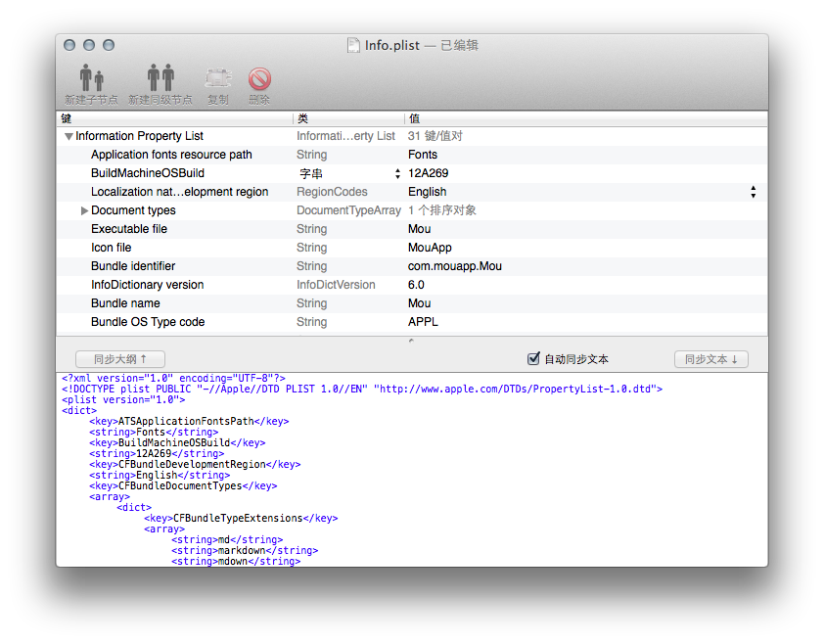Click the value 6.0

click(416, 285)
